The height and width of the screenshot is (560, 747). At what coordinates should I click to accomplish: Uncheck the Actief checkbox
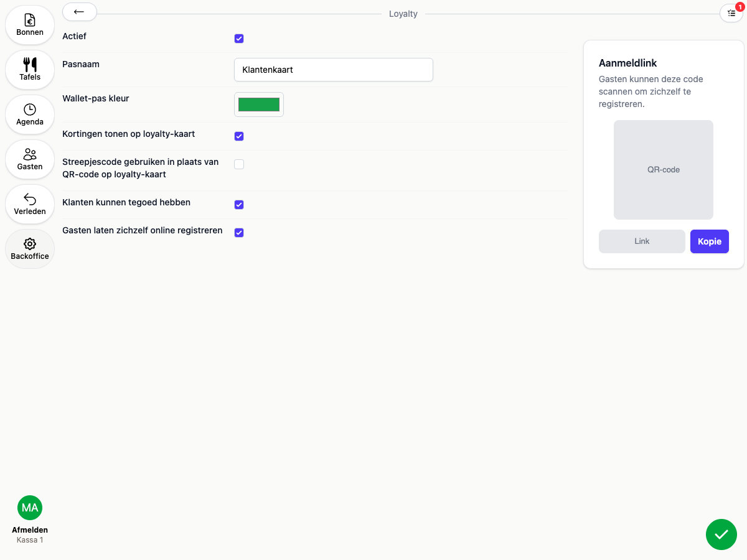239,39
